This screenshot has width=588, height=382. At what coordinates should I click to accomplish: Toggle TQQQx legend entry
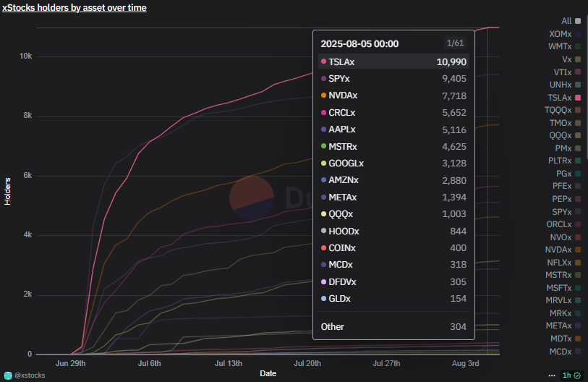pos(563,110)
